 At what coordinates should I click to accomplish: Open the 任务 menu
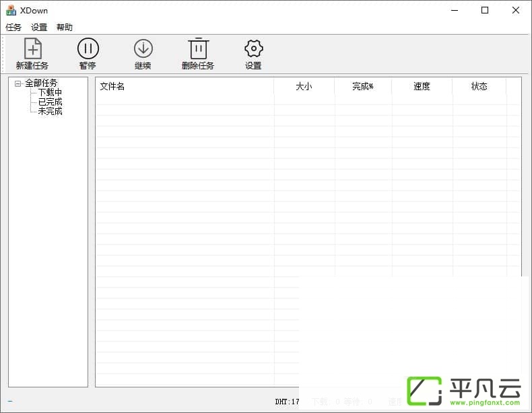coord(13,27)
